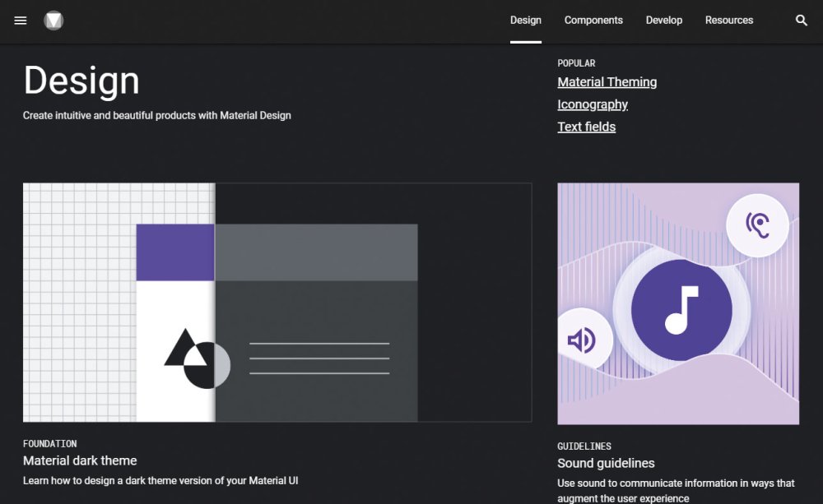Click the POPULAR section label
823x504 pixels.
pyautogui.click(x=576, y=63)
